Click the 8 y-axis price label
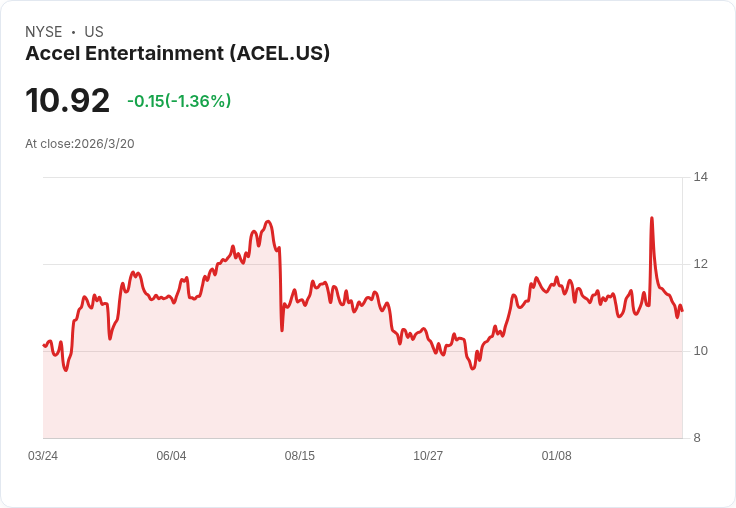736x508 pixels. tap(697, 438)
